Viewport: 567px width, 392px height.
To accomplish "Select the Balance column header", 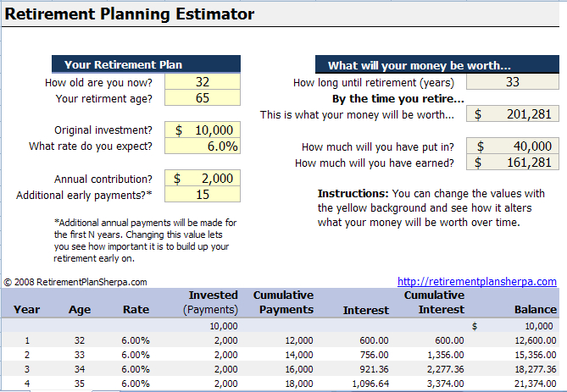I will [x=536, y=310].
